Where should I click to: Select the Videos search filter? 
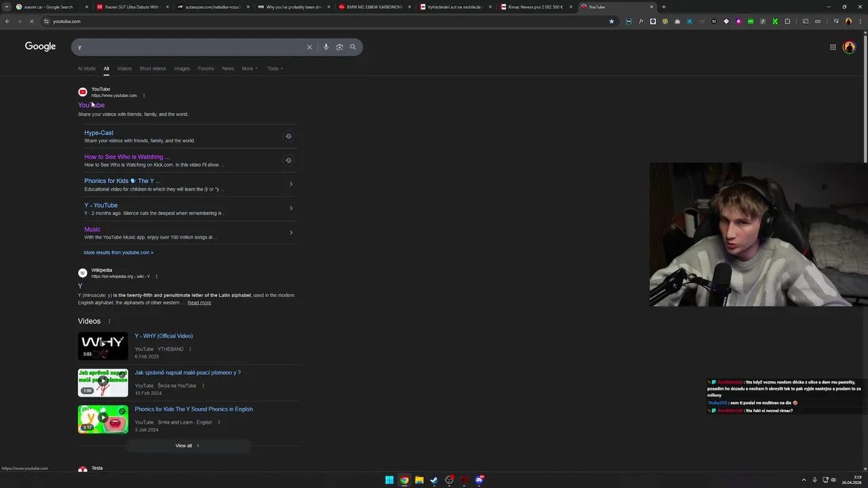pos(124,68)
